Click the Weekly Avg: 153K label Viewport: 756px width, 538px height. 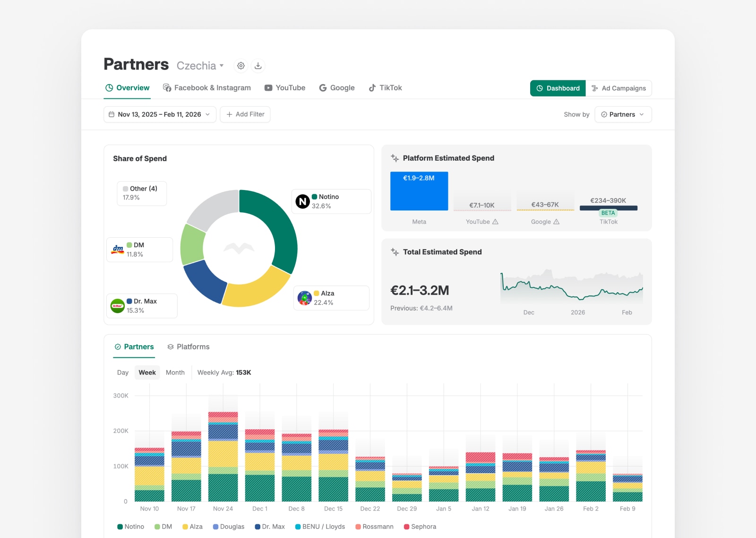224,373
